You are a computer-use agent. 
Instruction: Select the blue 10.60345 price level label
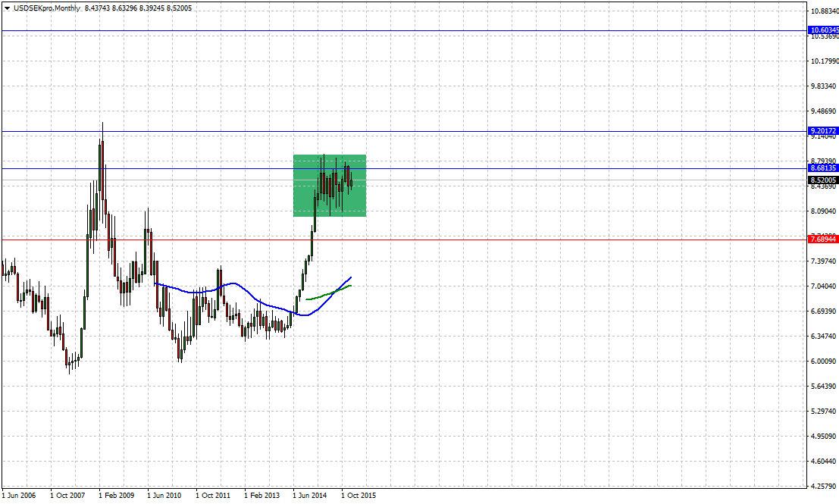824,30
